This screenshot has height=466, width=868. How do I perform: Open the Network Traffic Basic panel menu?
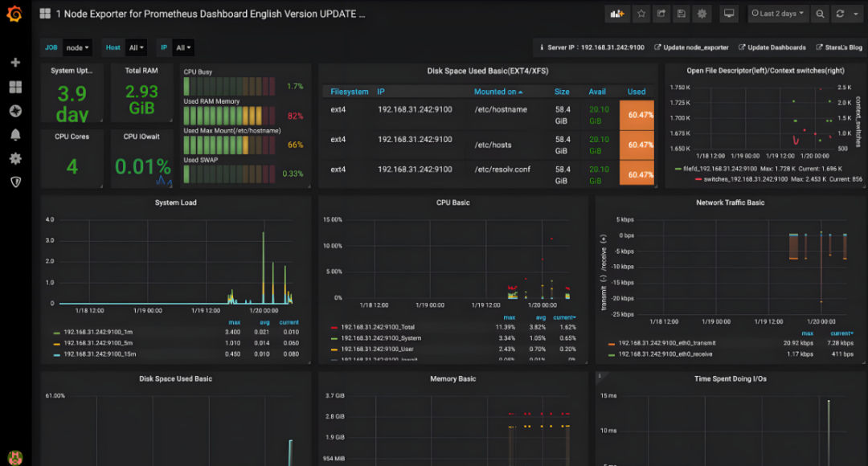tap(730, 202)
